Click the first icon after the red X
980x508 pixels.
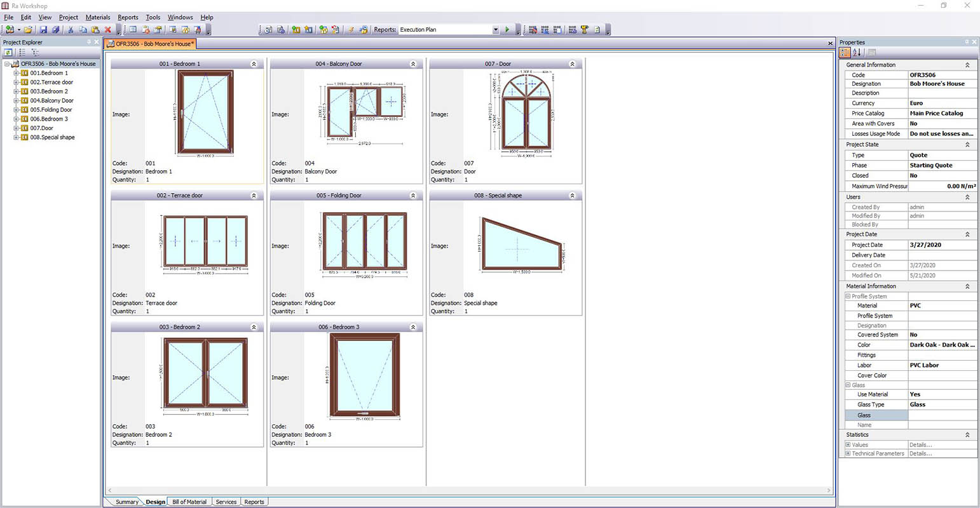(x=133, y=29)
